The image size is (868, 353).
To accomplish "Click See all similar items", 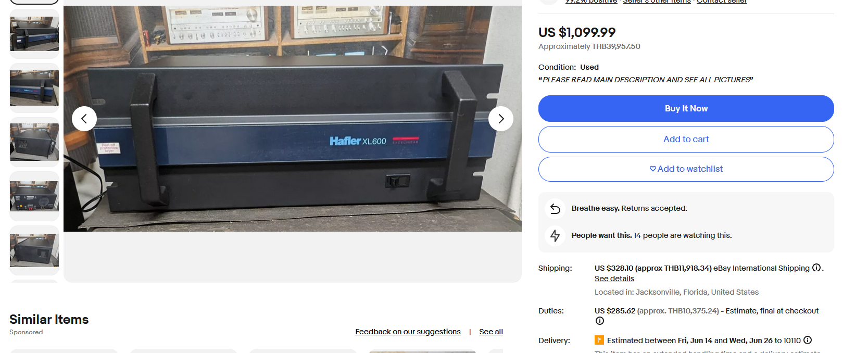I will point(491,332).
